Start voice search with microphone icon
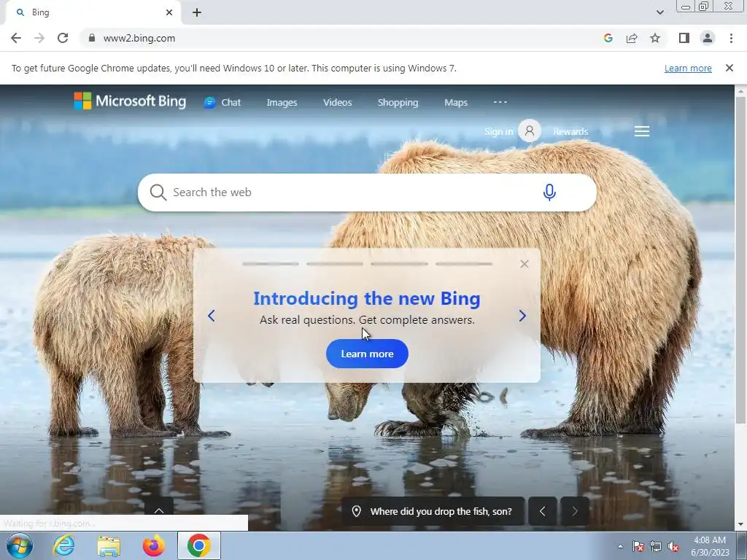This screenshot has height=560, width=747. (549, 192)
